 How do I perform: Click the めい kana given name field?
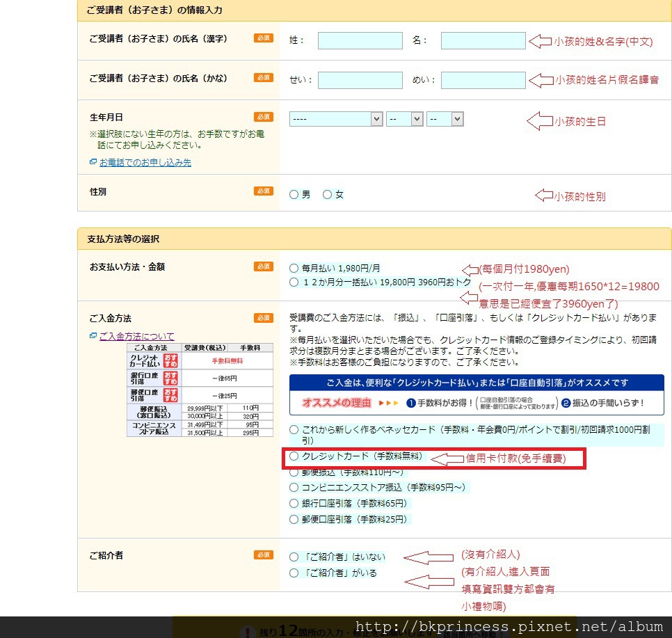point(483,80)
